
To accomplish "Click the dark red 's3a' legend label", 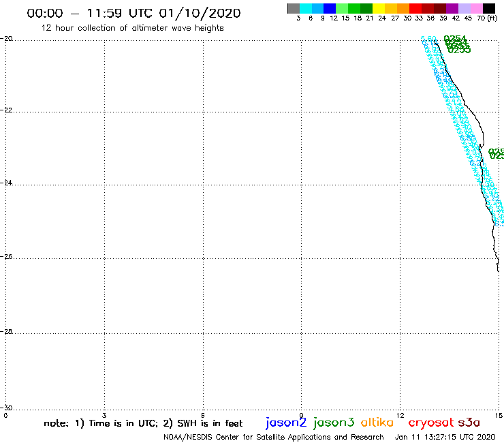I will (x=469, y=423).
